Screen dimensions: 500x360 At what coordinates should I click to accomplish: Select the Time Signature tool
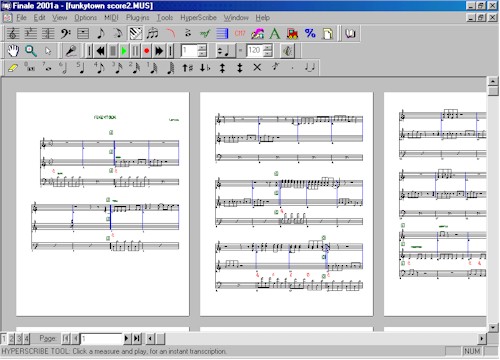[48, 33]
